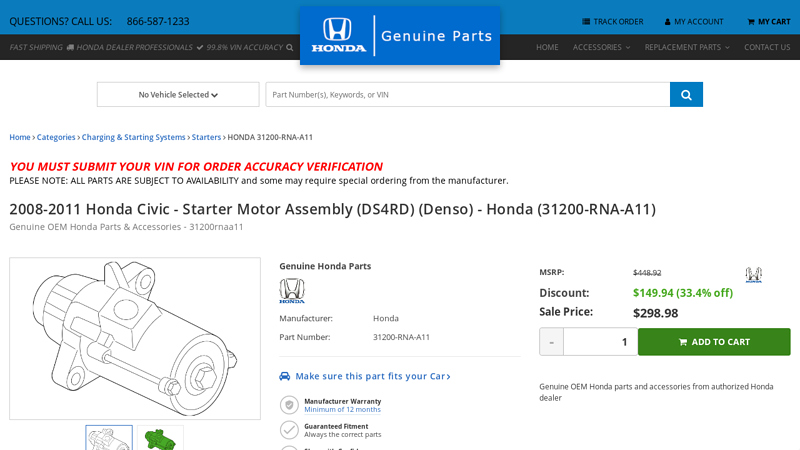Click the search icon in the dark header bar

[290, 47]
